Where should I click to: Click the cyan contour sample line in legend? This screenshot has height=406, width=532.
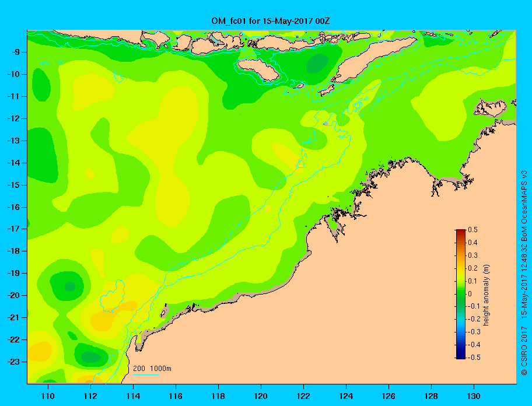(x=146, y=374)
